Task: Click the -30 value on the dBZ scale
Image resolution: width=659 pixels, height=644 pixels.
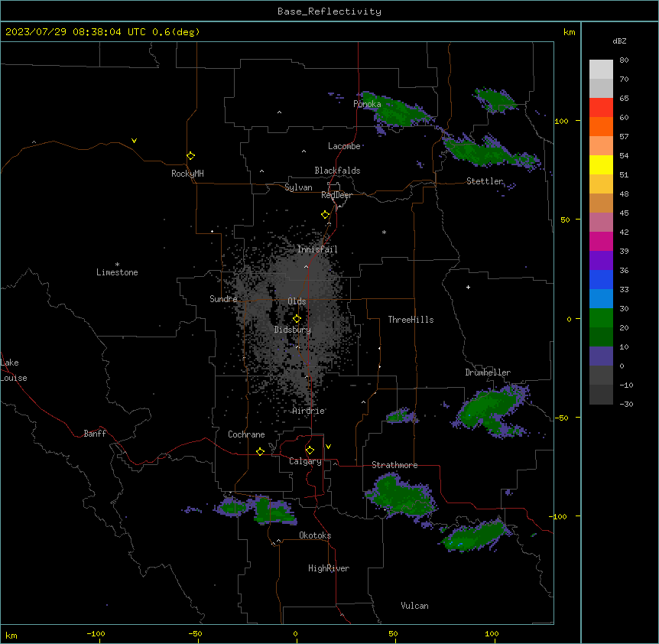Action: point(626,404)
